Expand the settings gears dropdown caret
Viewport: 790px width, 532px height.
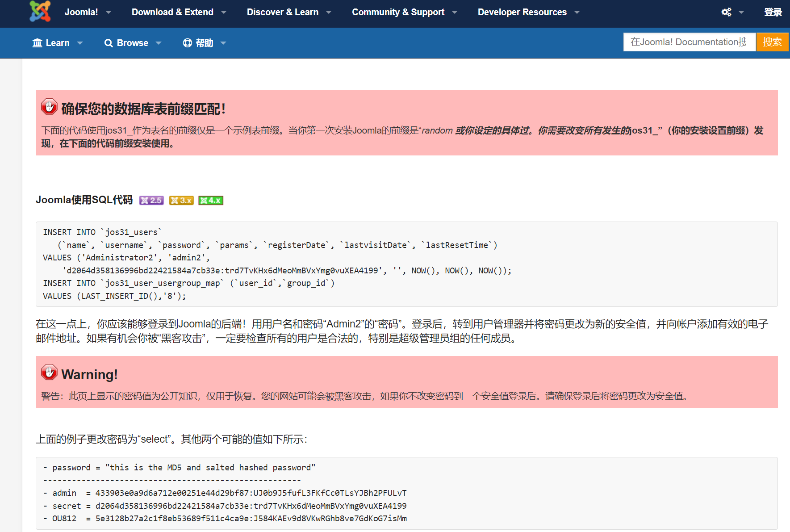click(741, 13)
